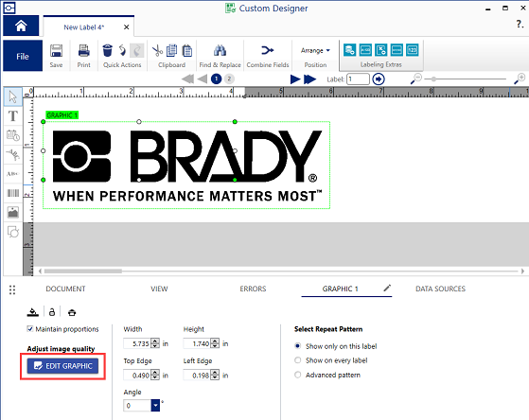Open Find & Replace binoculars
Viewport: 529px width, 420px height.
(220, 50)
